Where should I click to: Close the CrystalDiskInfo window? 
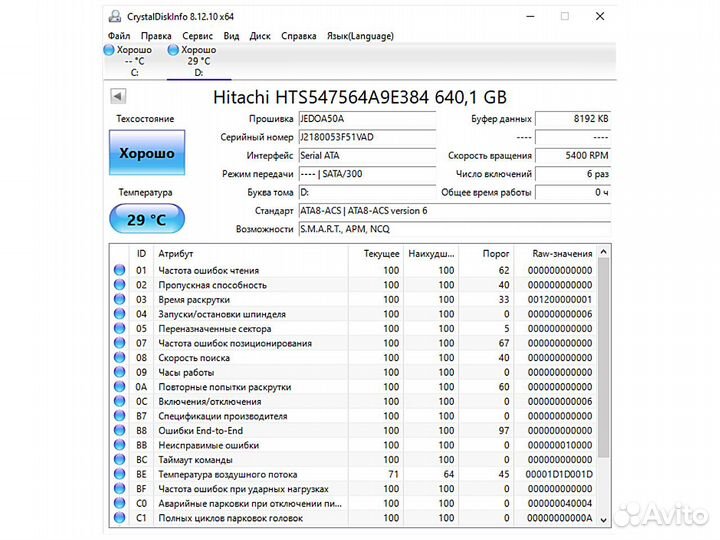tap(600, 17)
